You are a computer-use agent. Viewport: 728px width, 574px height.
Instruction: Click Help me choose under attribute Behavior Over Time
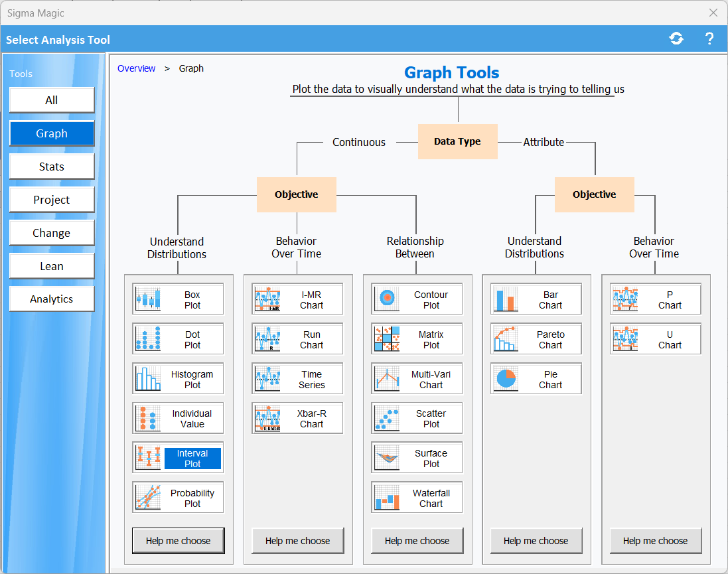(x=656, y=541)
